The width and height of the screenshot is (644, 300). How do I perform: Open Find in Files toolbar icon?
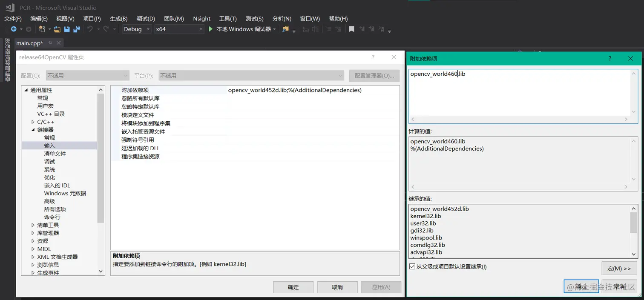[x=285, y=29]
